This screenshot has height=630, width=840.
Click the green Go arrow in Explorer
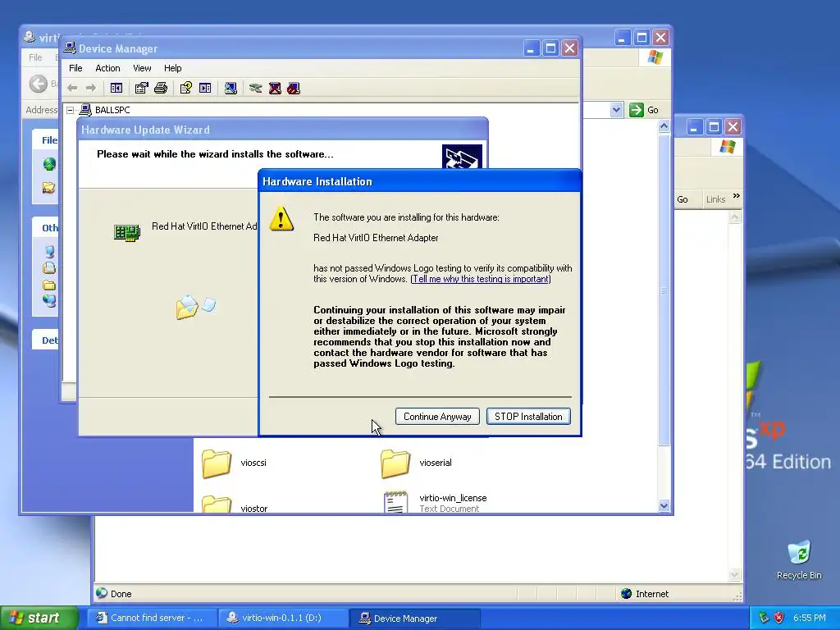(636, 110)
